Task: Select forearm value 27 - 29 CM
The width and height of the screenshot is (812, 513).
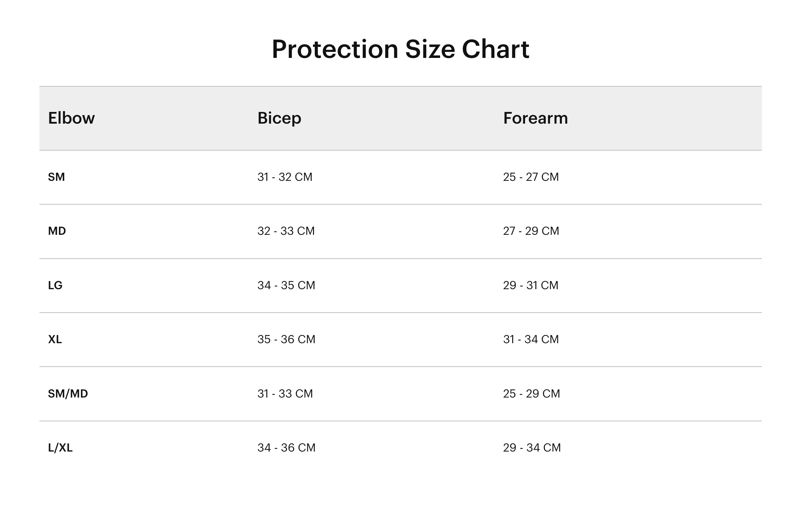Action: tap(531, 231)
